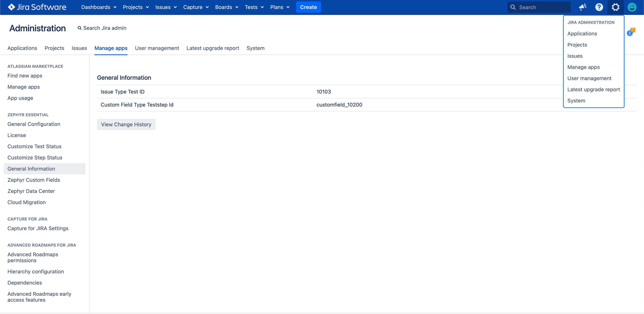Choose Latest upgrade report in dropdown menu
The image size is (644, 314).
point(593,89)
